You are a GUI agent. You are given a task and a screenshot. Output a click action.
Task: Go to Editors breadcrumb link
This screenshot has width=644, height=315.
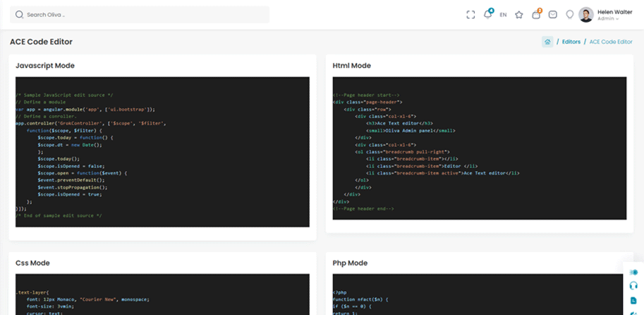click(x=571, y=42)
